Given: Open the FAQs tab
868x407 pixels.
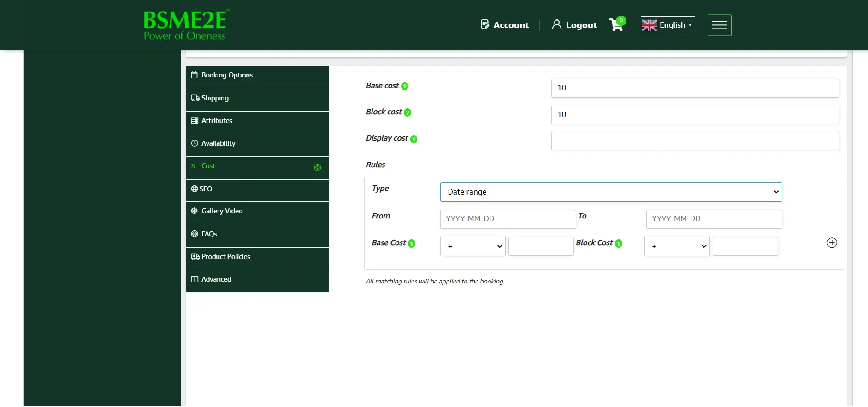Looking at the screenshot, I should coord(257,236).
